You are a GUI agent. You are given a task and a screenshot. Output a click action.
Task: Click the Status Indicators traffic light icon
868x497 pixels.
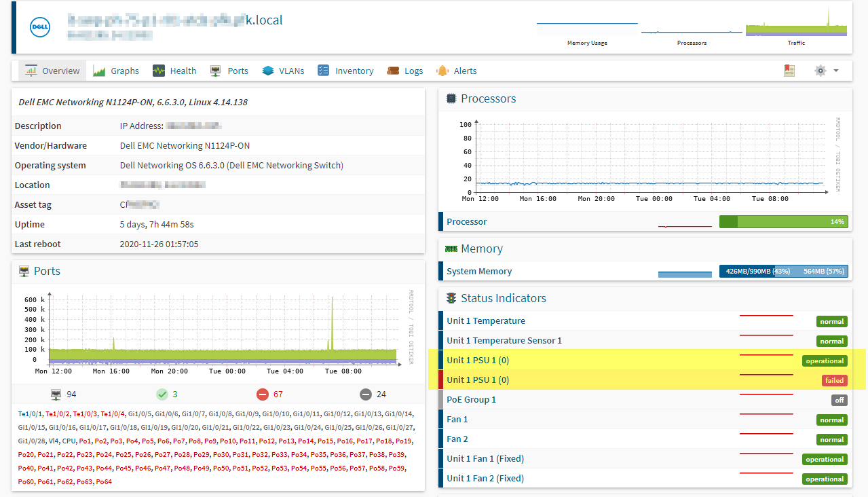coord(451,298)
